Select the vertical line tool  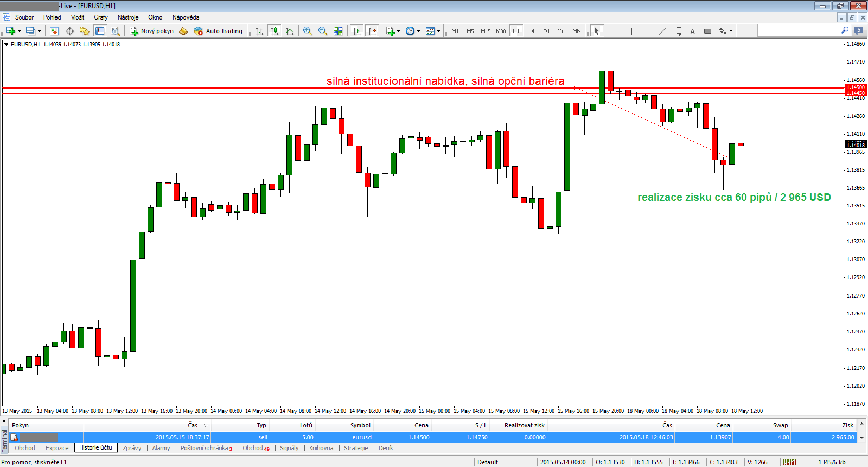click(x=631, y=31)
